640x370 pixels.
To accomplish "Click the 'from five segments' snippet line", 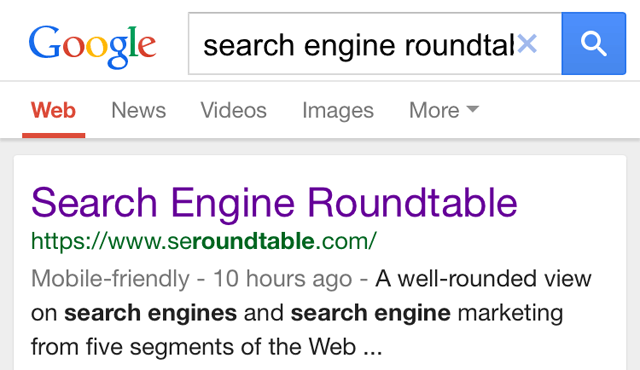I will [206, 348].
